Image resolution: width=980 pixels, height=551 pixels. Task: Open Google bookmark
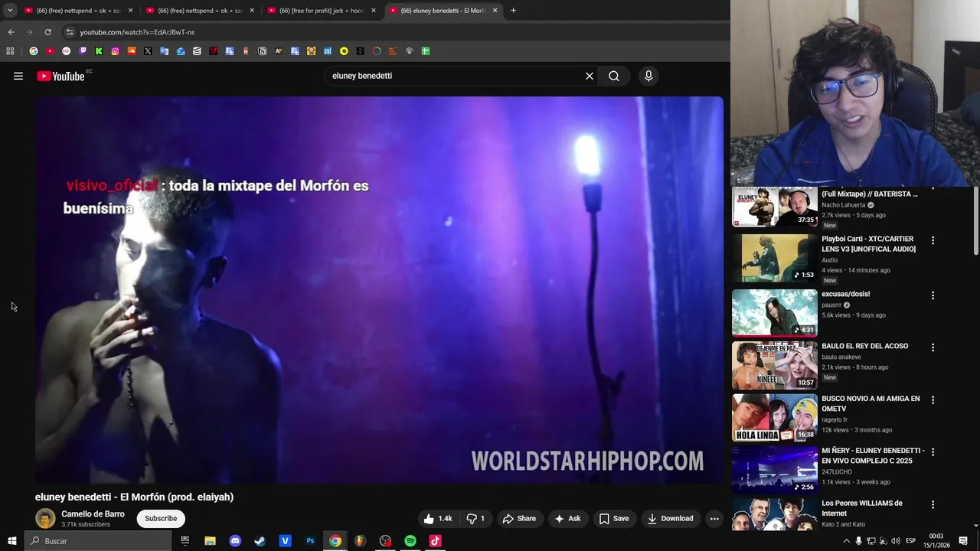[34, 51]
